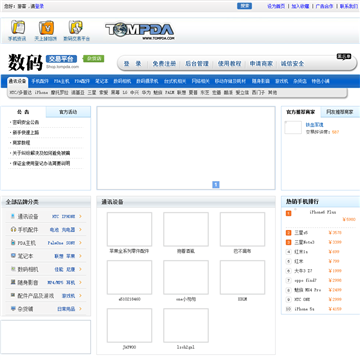Viewport: 360px width, 360px height.
Task: Switch to the 公告 tab
Action: (23, 112)
